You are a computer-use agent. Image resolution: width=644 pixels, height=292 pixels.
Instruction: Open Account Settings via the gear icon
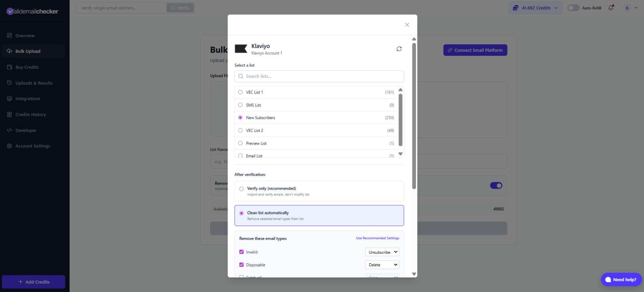point(10,146)
